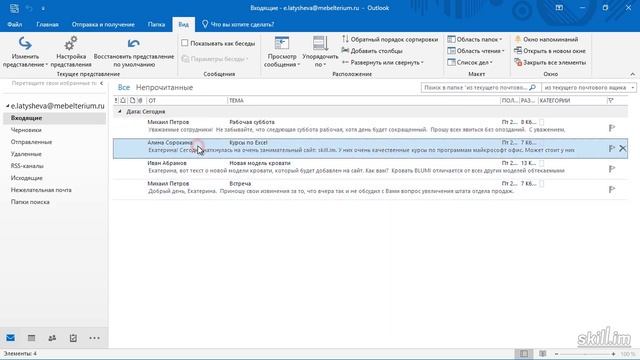Viewport: 640px width, 360px height.
Task: Open more navigation options (three dots)
Action: coord(94,338)
